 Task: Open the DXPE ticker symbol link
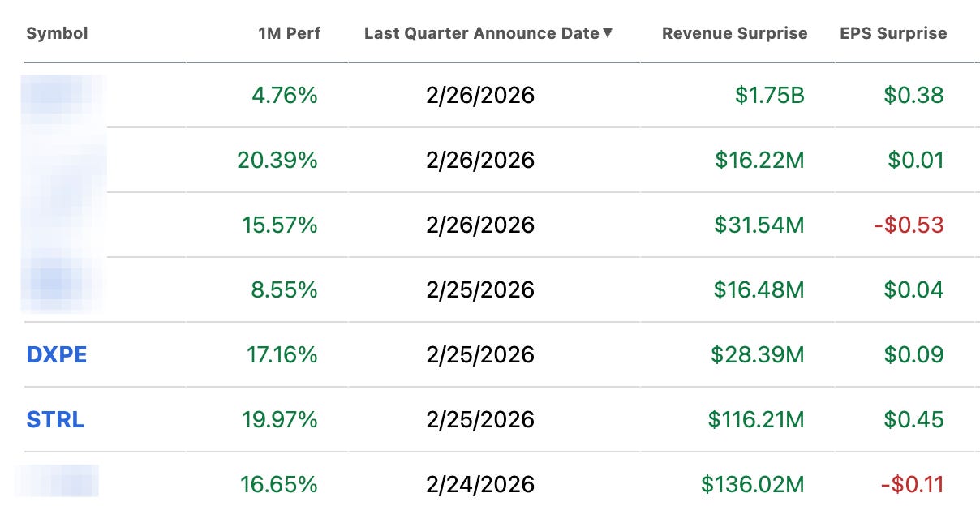click(x=56, y=354)
